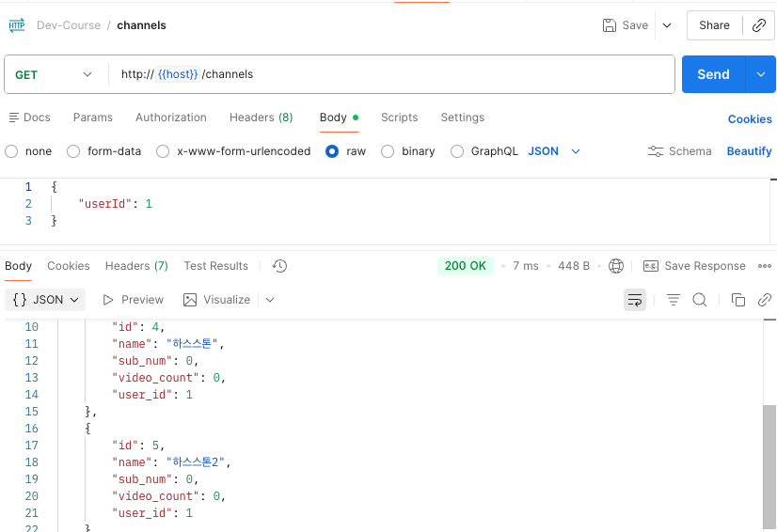777x532 pixels.
Task: Switch to Headers (8) request tab
Action: point(262,117)
